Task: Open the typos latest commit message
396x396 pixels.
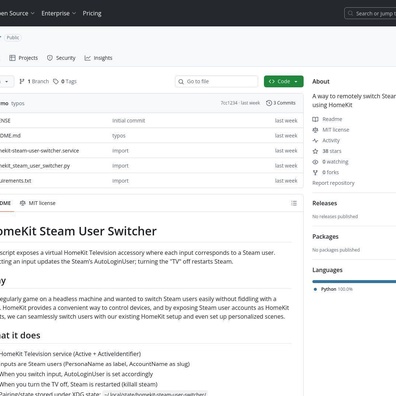Action: click(x=18, y=103)
